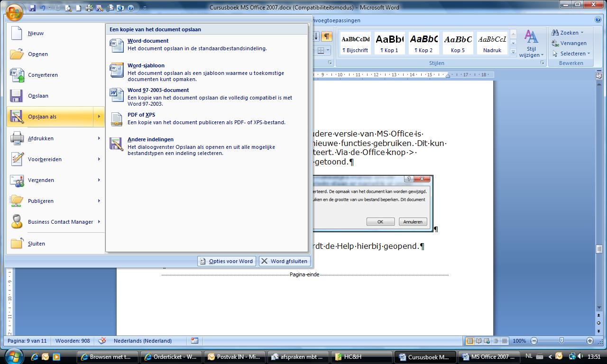The height and width of the screenshot is (364, 607).
Task: Open the Selecteren dropdown
Action: coord(571,54)
